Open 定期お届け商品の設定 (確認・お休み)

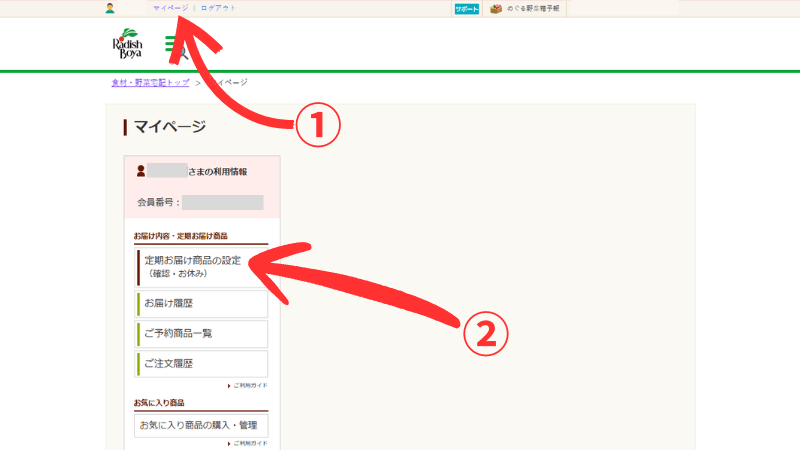[202, 267]
